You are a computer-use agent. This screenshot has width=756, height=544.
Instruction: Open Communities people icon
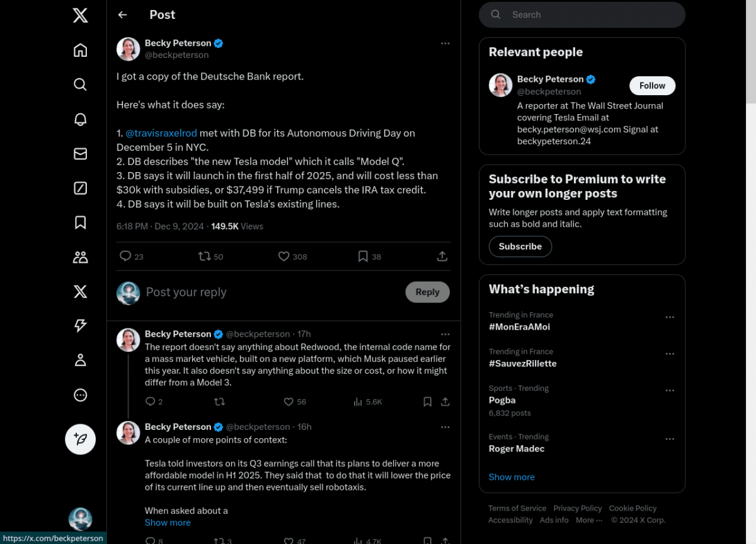[x=80, y=257]
